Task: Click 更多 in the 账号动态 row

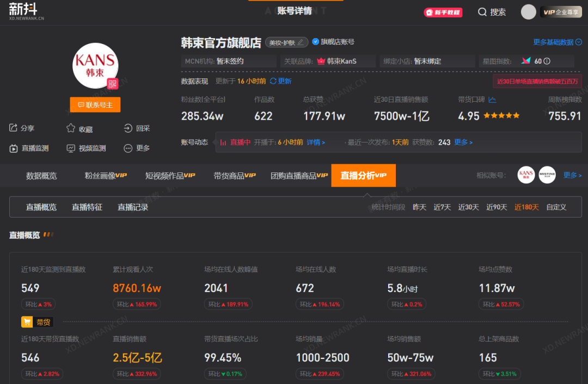Action: pyautogui.click(x=463, y=143)
